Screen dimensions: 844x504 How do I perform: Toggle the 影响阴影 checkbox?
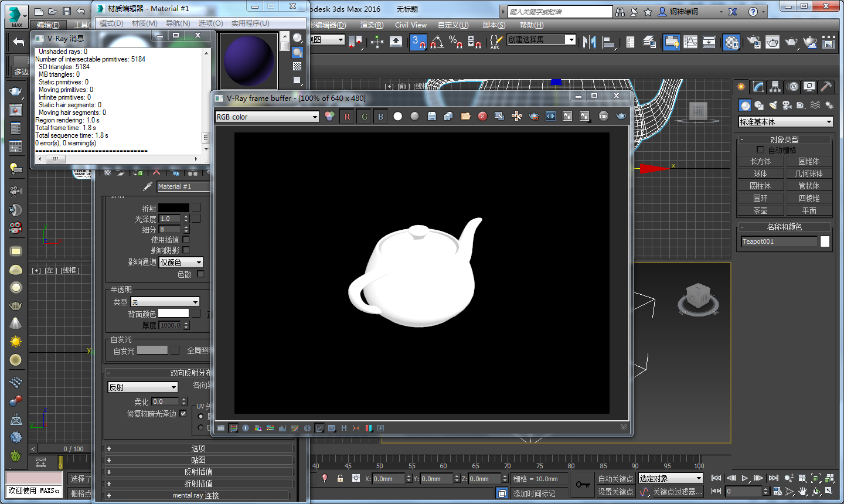point(186,250)
